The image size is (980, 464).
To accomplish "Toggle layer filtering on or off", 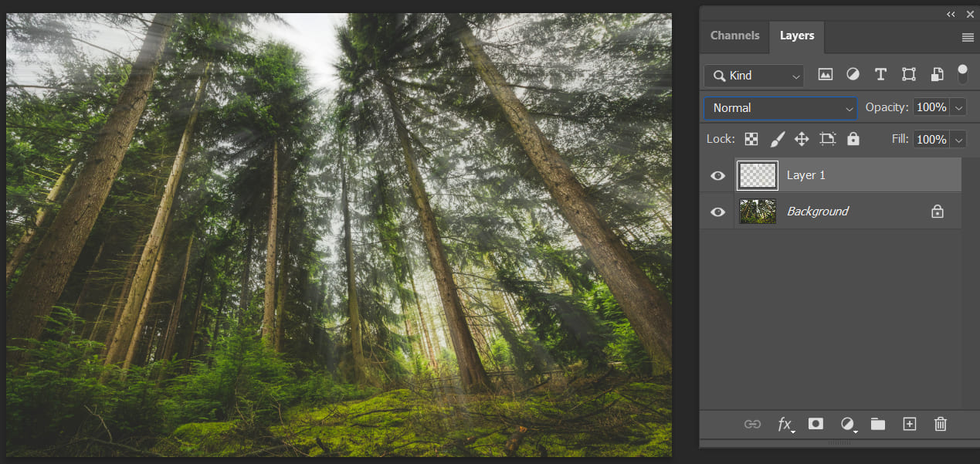I will tap(962, 74).
